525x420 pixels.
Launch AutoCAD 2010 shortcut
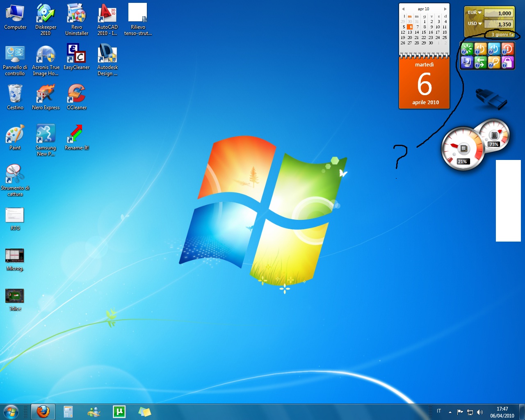point(107,20)
